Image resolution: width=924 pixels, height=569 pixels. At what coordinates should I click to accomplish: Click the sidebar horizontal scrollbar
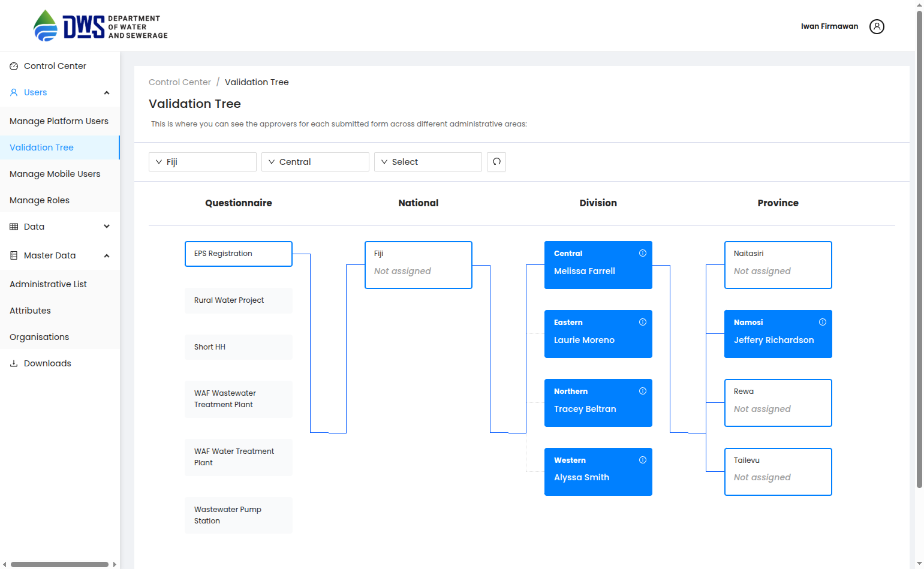click(x=60, y=564)
